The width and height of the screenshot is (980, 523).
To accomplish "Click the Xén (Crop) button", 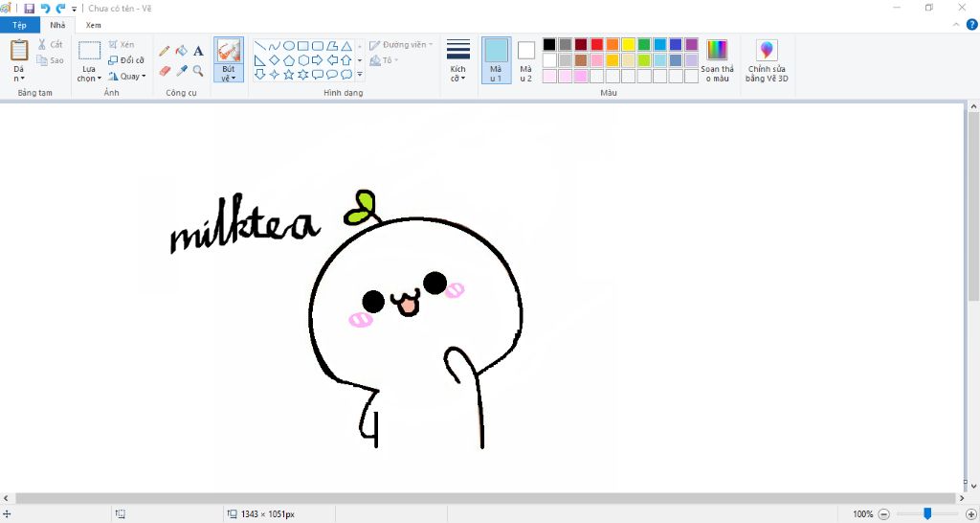I will point(122,44).
